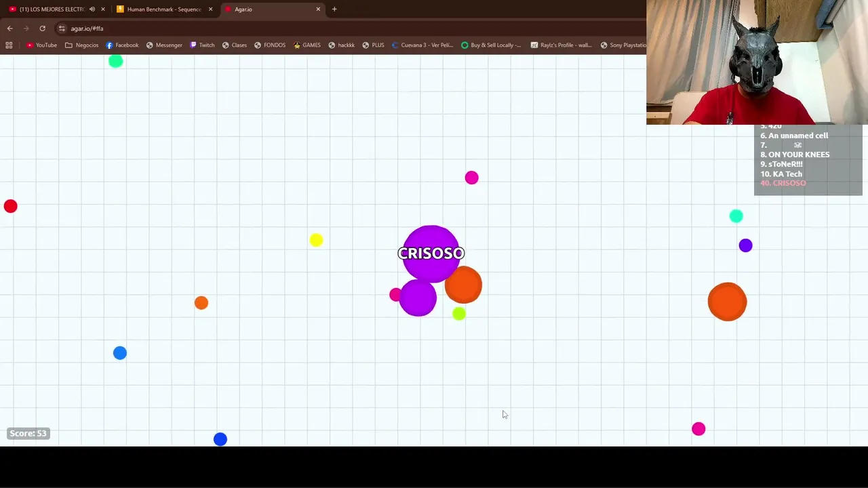Open the Facebook bookmark
Viewport: 868px width, 488px height.
122,45
